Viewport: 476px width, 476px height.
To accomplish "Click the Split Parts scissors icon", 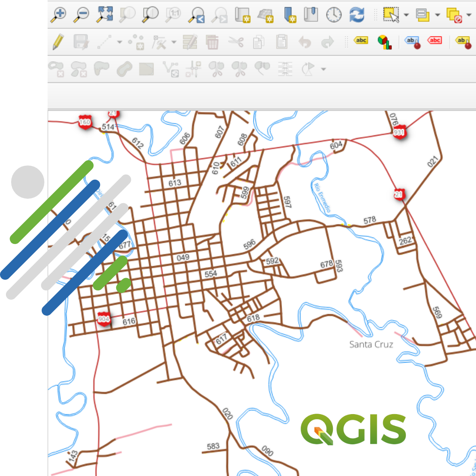I will pyautogui.click(x=239, y=69).
